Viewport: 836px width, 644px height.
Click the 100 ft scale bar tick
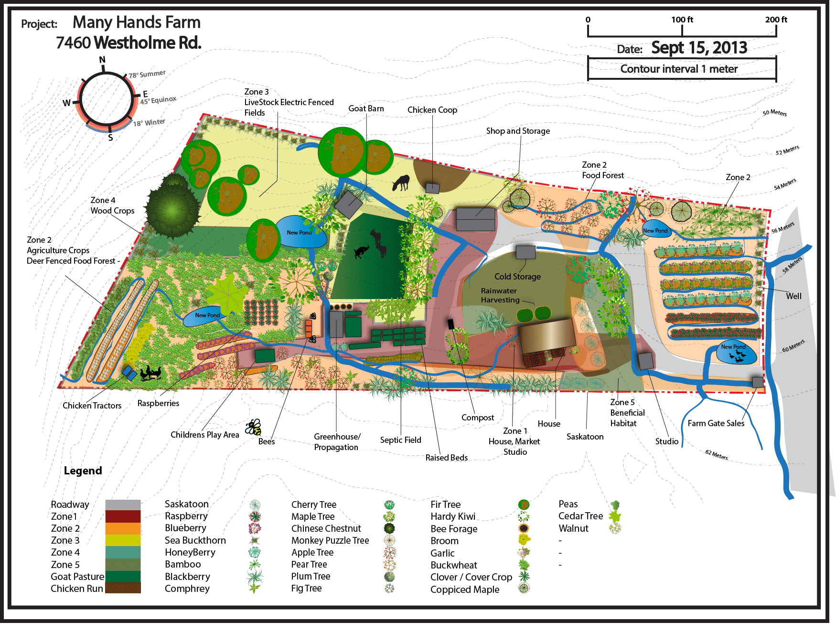(x=682, y=31)
